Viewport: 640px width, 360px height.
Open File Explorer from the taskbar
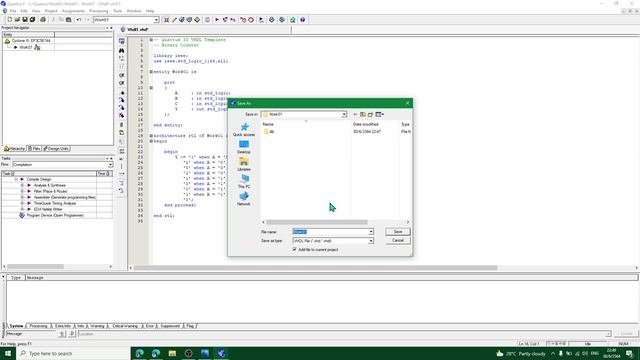coord(172,353)
